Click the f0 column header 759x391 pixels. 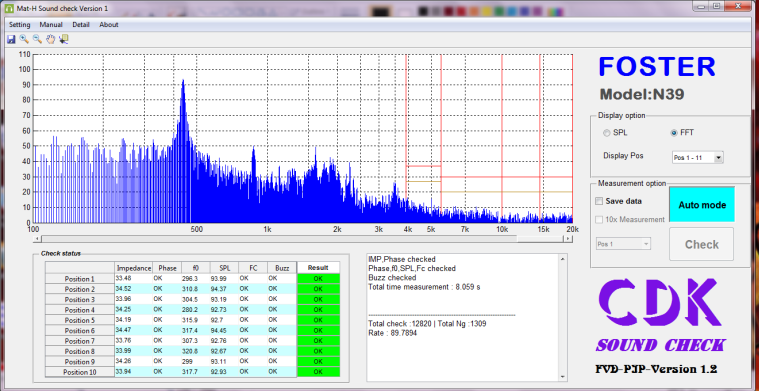tap(196, 268)
